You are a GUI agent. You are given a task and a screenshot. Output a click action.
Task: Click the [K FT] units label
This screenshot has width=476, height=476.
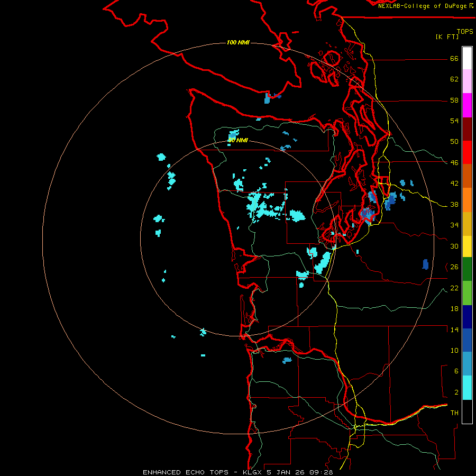click(447, 36)
